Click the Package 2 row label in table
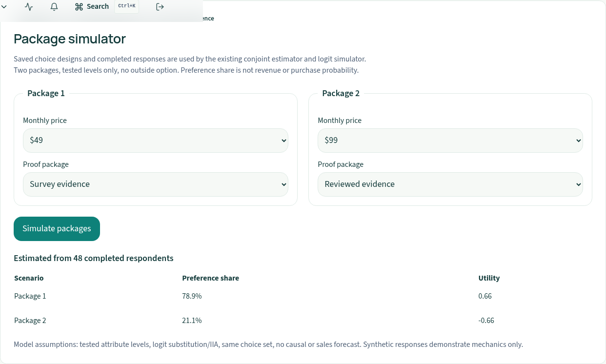606x364 pixels. pyautogui.click(x=30, y=321)
